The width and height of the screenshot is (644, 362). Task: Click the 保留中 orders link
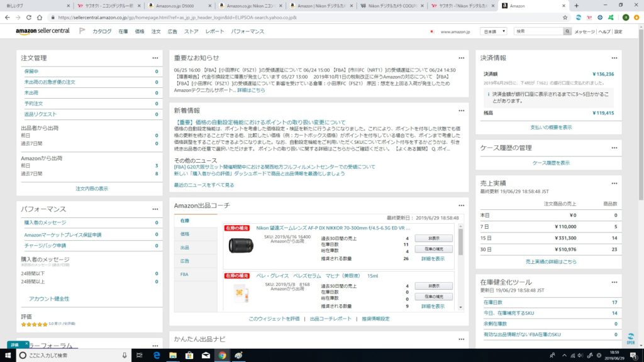31,72
